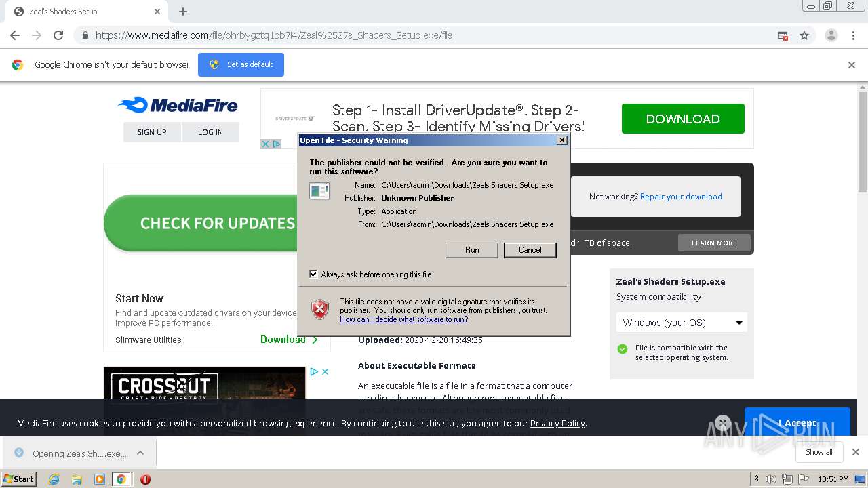Close the Open File Security Warning dialog

(561, 140)
